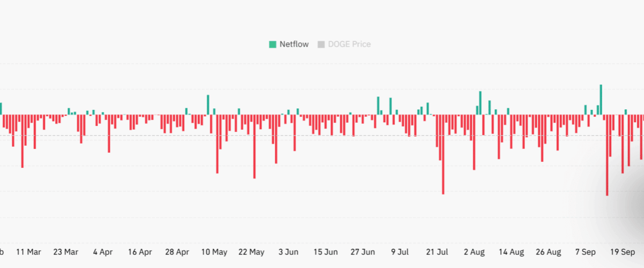This screenshot has height=268, width=644.
Task: Click the green Netflow legend swatch
Action: (x=273, y=44)
